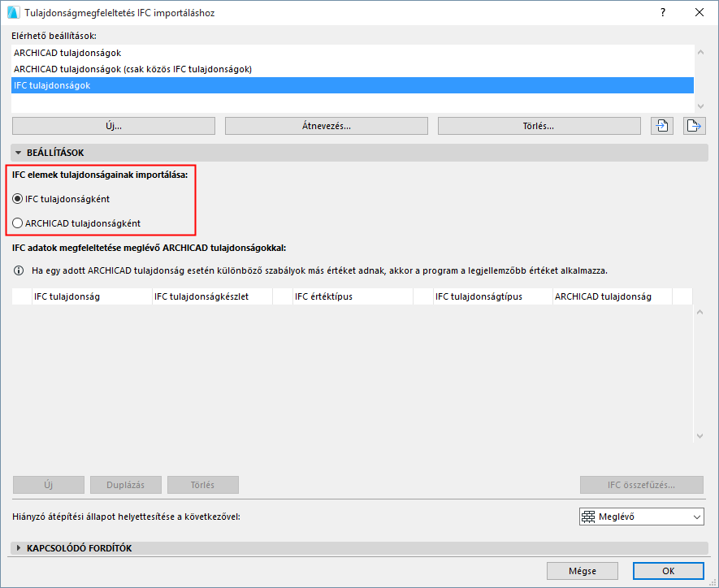The width and height of the screenshot is (719, 588).
Task: Click the help question mark icon
Action: point(663,12)
